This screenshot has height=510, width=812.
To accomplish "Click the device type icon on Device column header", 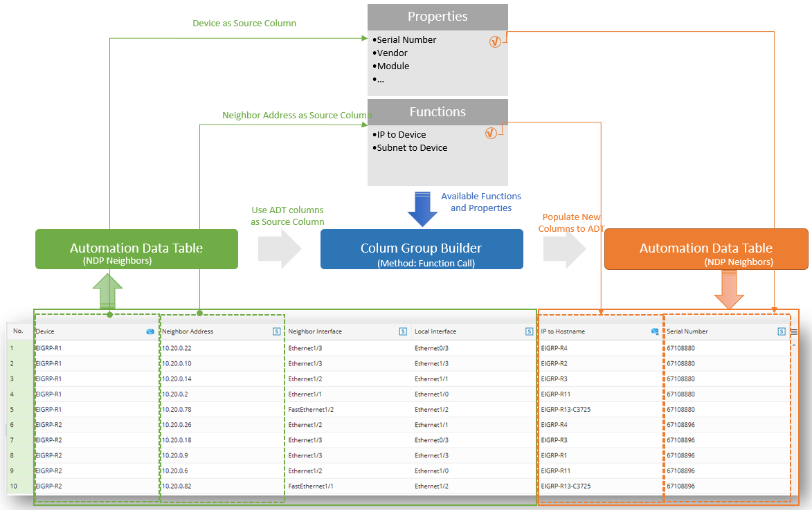I will point(150,331).
